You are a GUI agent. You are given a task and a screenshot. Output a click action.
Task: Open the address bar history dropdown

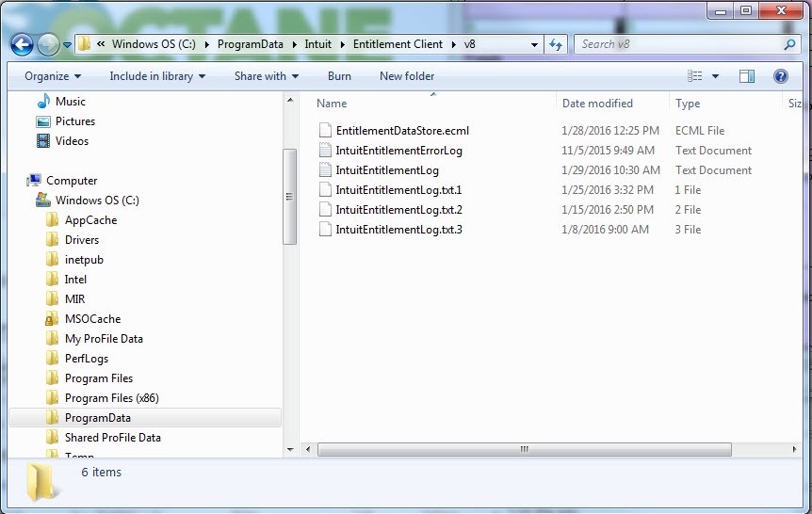tap(534, 45)
